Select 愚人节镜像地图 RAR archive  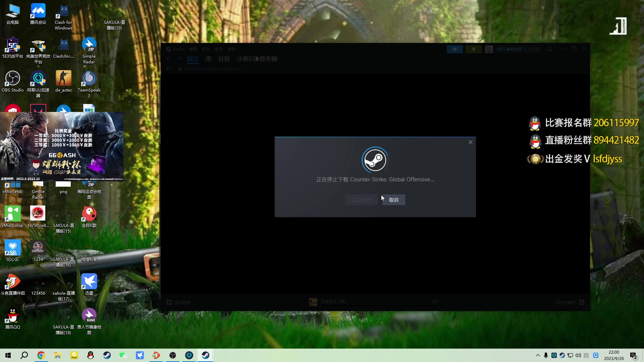click(x=89, y=321)
